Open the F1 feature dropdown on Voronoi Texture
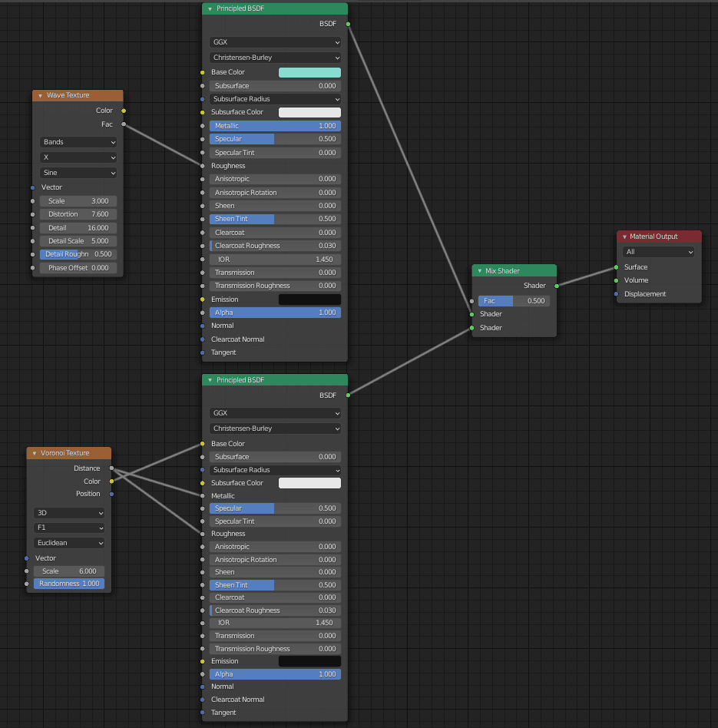The image size is (718, 728). tap(69, 528)
